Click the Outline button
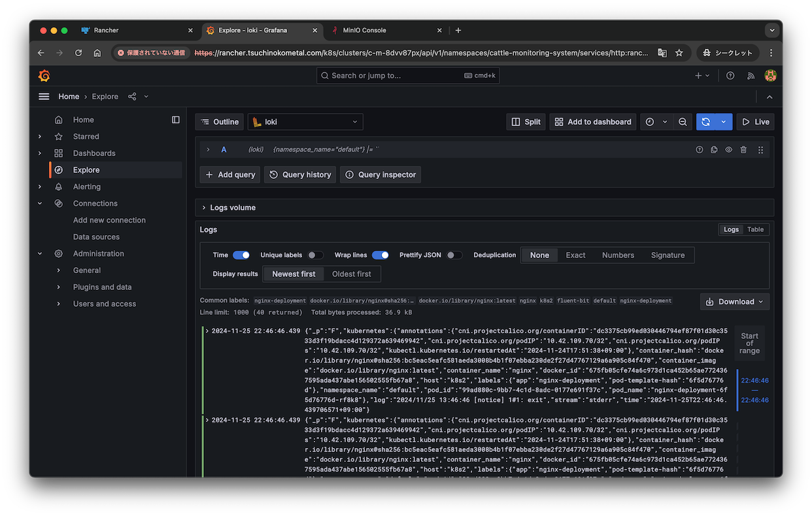812x516 pixels. pyautogui.click(x=220, y=122)
